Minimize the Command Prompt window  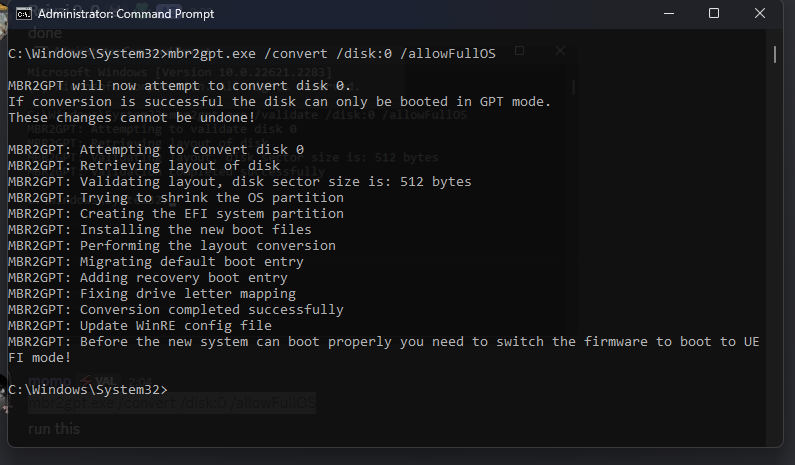click(666, 14)
